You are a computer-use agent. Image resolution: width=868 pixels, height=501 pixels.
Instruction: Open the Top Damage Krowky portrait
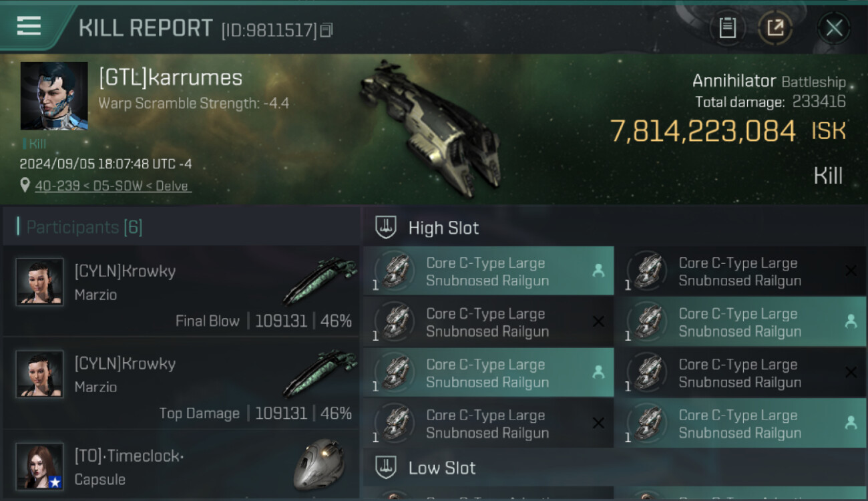[40, 374]
